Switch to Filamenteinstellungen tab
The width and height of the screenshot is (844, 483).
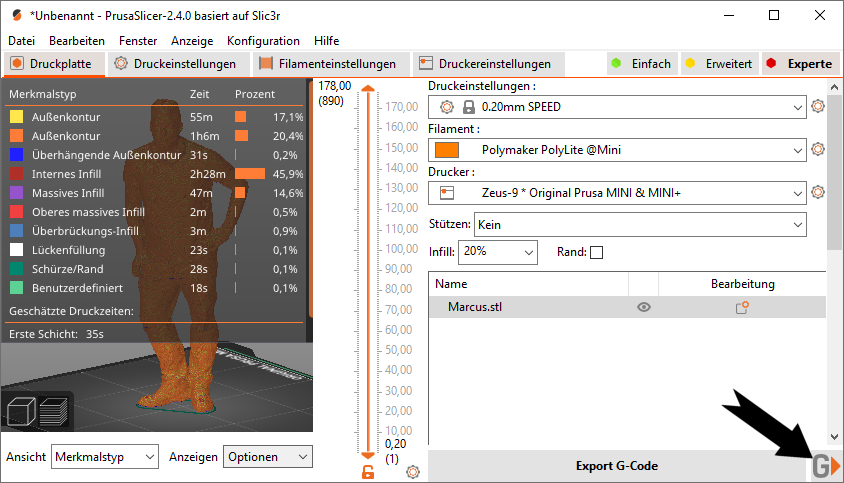[x=332, y=64]
